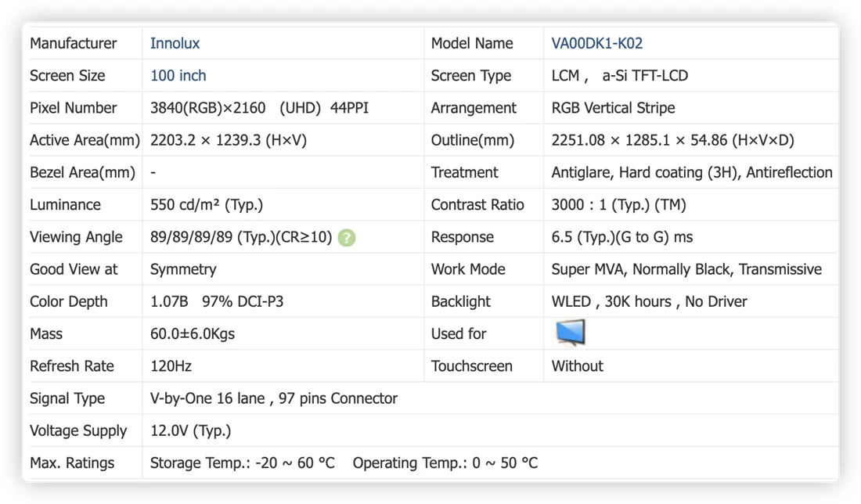Click the Storage Temp. rating text
Image resolution: width=861 pixels, height=504 pixels.
pyautogui.click(x=242, y=463)
